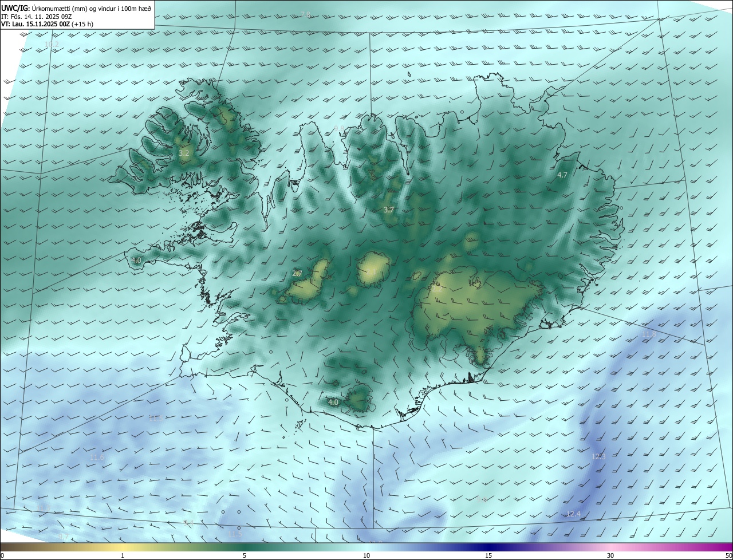Click the "VT: Lau. 15.11.2025 00Z (+15 h)" line
Image resolution: width=733 pixels, height=560 pixels.
point(47,24)
